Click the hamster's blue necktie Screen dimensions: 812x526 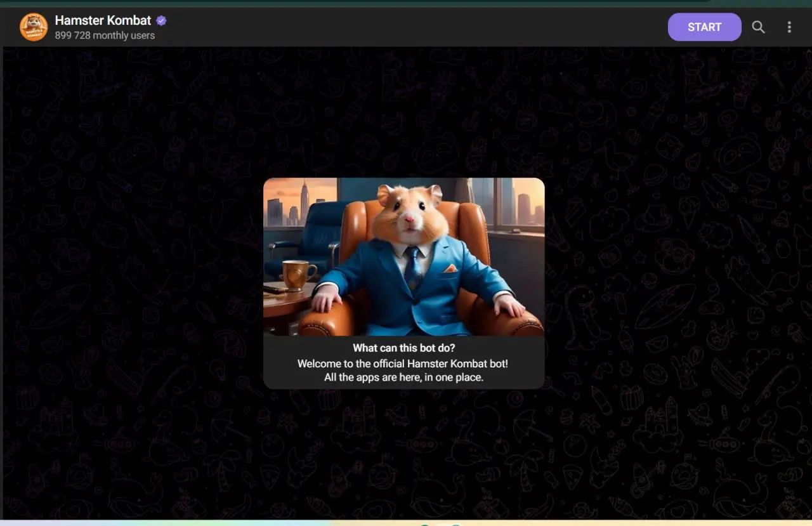pyautogui.click(x=412, y=268)
